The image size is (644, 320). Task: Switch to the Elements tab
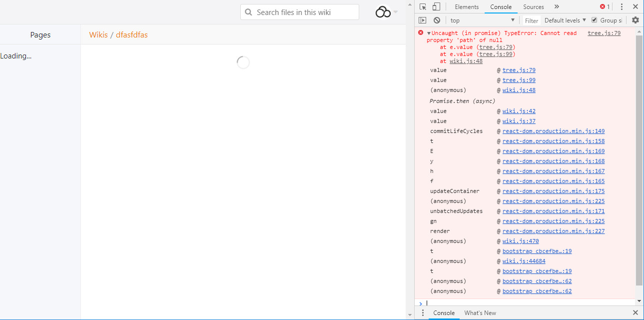[x=467, y=7]
